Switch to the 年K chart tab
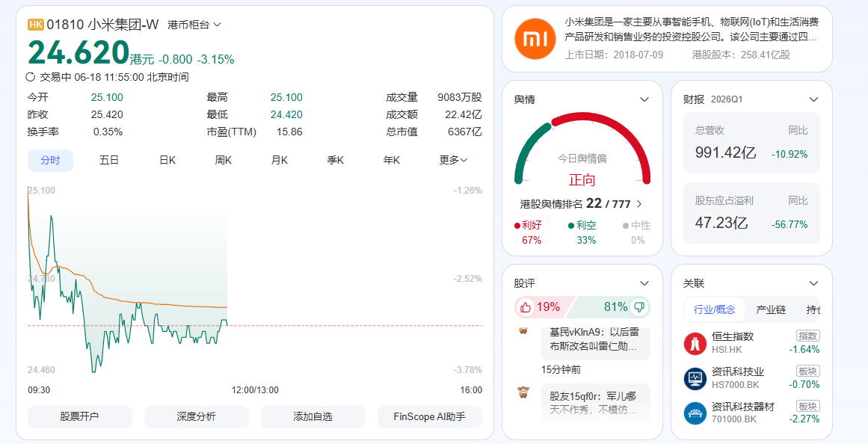Image resolution: width=868 pixels, height=444 pixels. tap(391, 160)
